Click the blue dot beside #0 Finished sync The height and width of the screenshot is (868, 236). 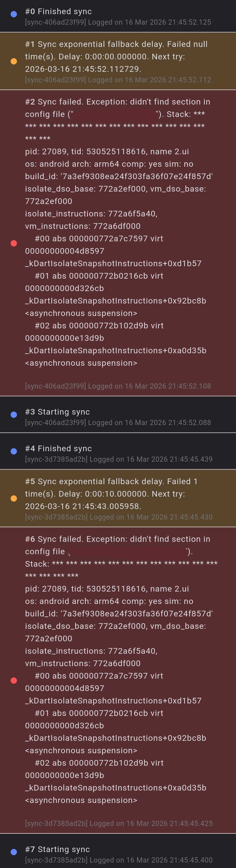click(14, 14)
